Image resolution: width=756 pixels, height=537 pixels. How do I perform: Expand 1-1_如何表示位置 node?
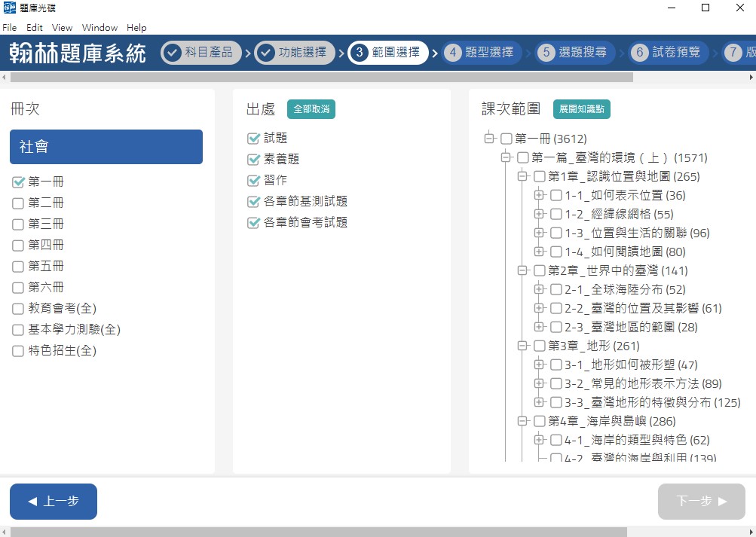tap(539, 195)
